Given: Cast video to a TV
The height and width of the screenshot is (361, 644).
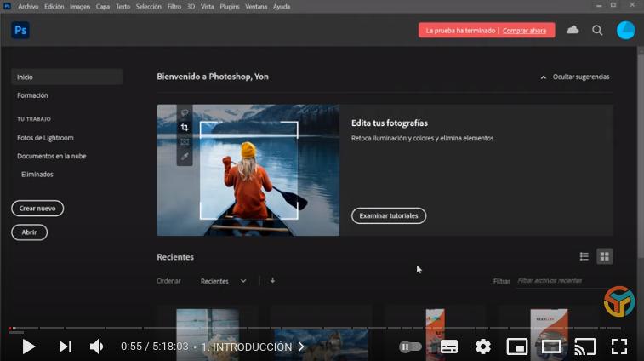Looking at the screenshot, I should (x=584, y=347).
